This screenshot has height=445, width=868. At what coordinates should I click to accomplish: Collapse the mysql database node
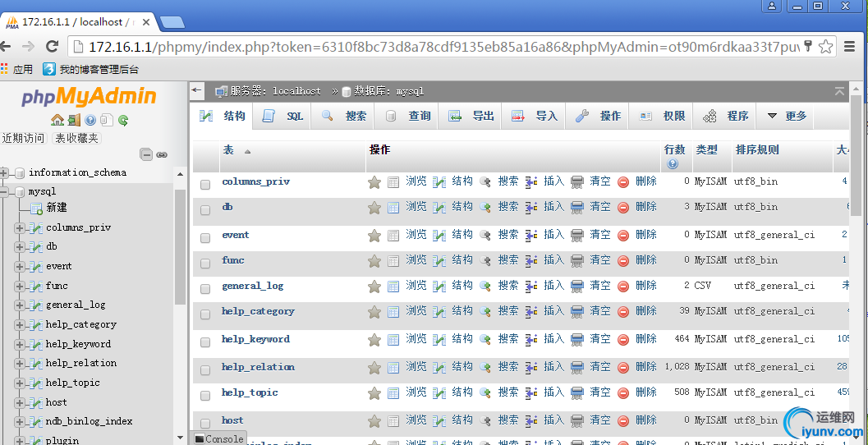click(4, 192)
